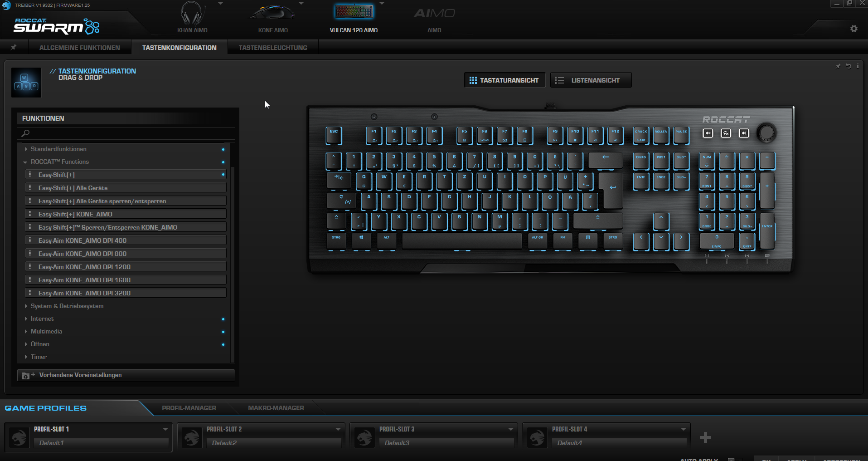
Task: Open the Profil-Slot 2 dropdown
Action: (x=338, y=429)
